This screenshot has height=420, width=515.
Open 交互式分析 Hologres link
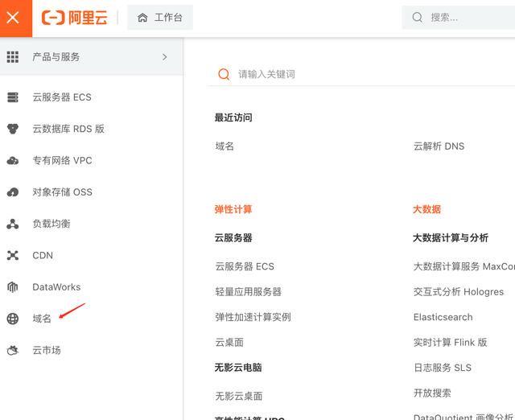[x=459, y=291]
